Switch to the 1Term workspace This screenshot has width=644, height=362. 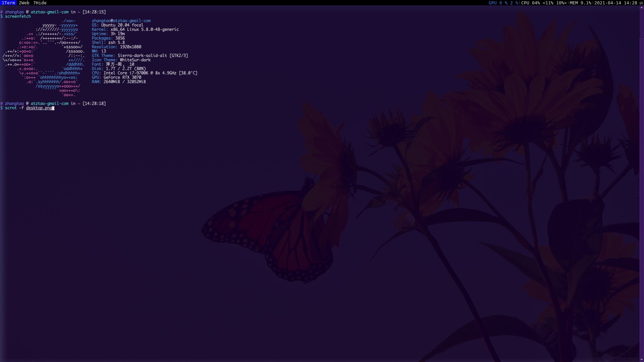click(8, 3)
